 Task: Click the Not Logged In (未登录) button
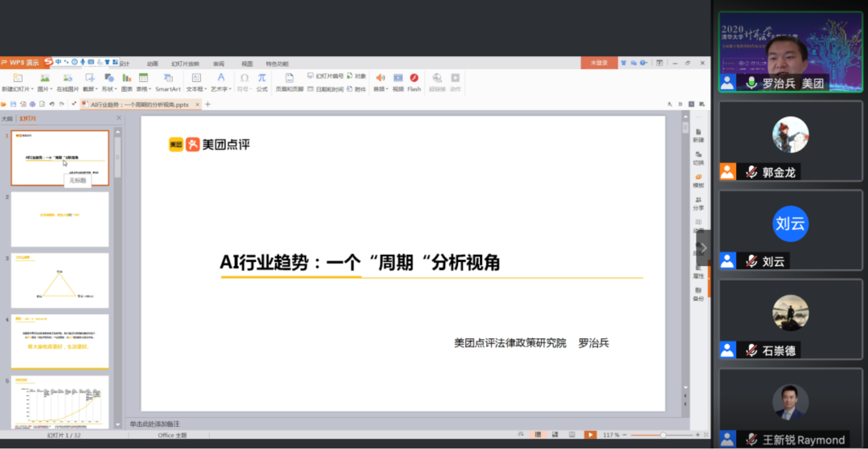click(x=599, y=63)
